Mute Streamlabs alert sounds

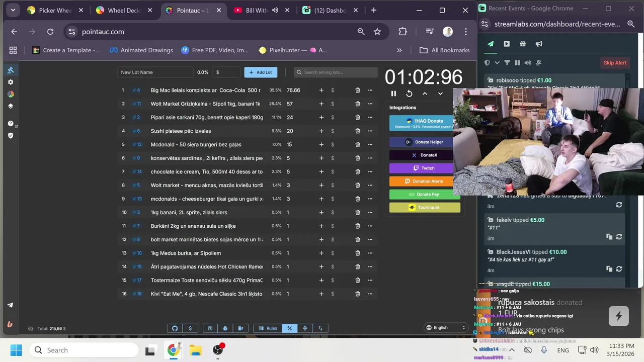click(528, 63)
